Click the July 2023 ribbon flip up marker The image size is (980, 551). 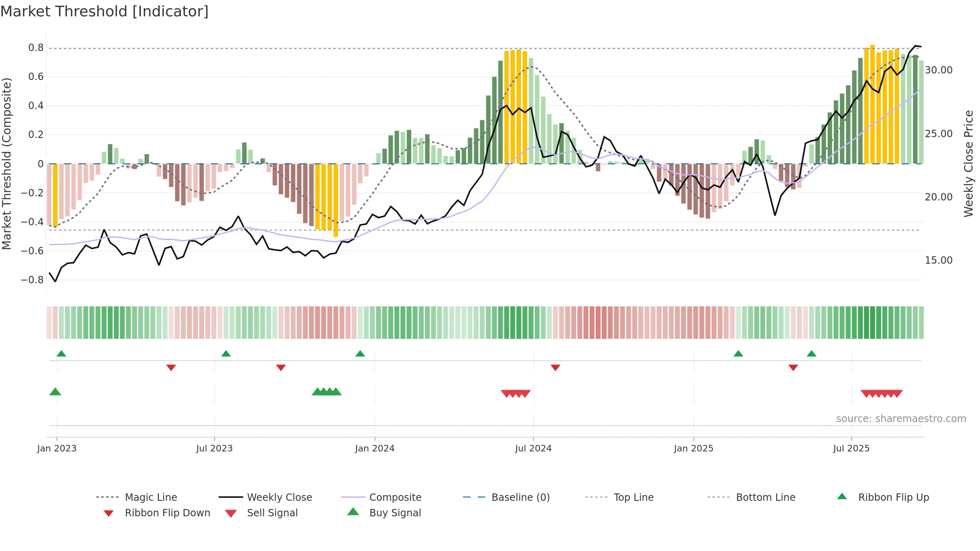coord(226,353)
